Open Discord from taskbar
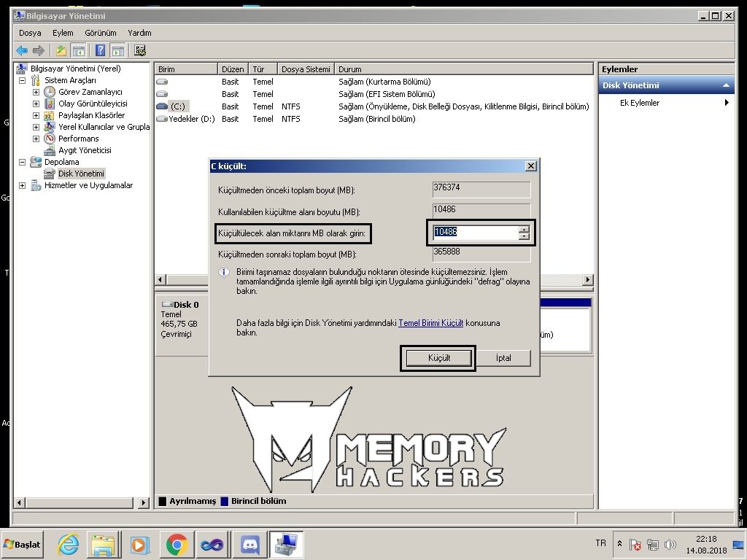Image resolution: width=747 pixels, height=560 pixels. pos(249,544)
